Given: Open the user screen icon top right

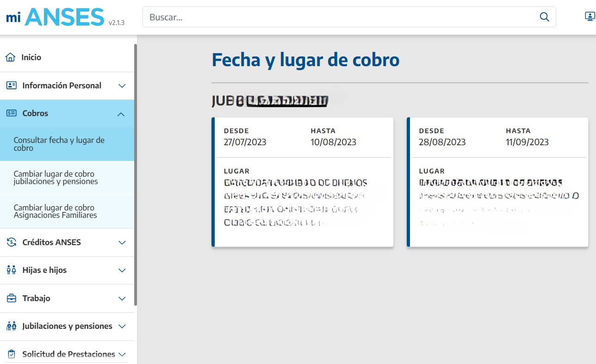Looking at the screenshot, I should [590, 17].
